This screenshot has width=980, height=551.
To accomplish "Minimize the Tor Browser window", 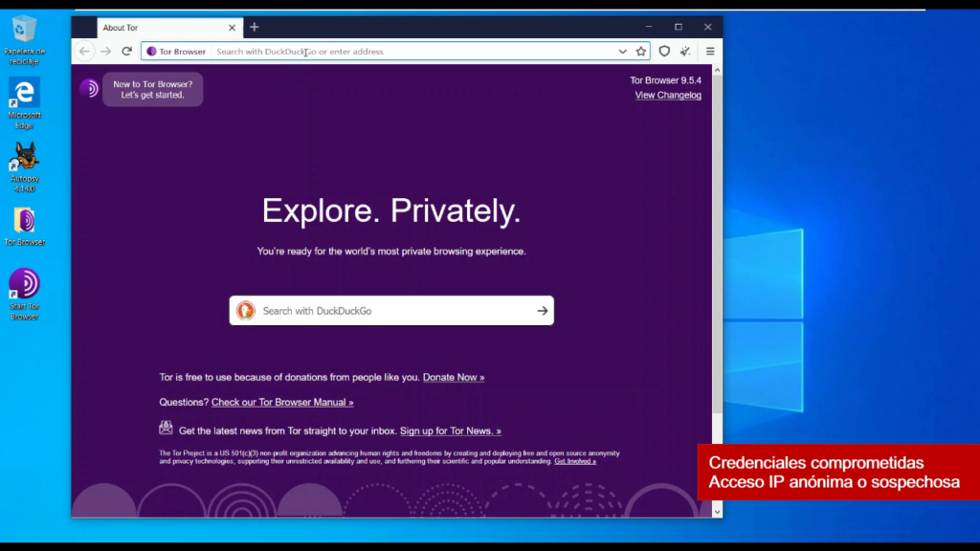I will coord(649,27).
